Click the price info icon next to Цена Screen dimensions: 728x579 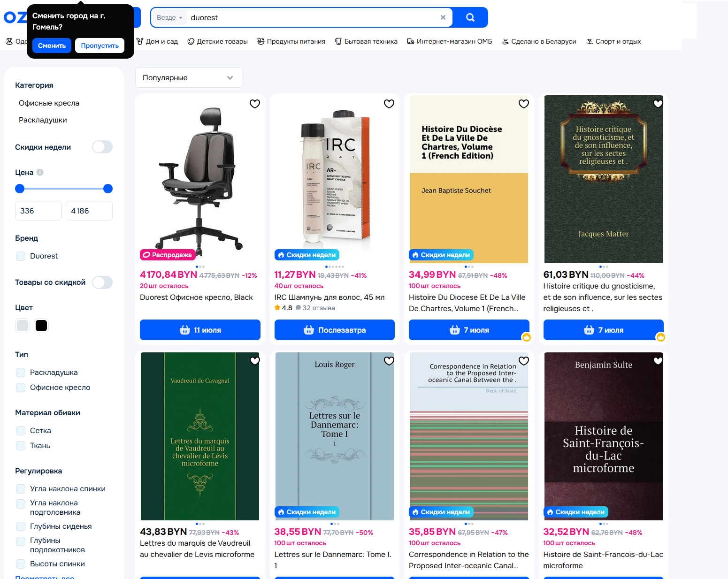(x=40, y=172)
